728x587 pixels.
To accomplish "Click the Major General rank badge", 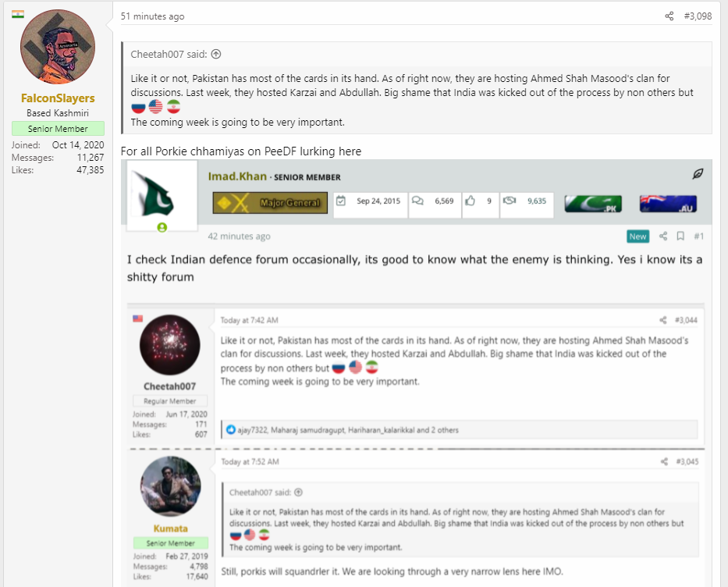I will 270,203.
